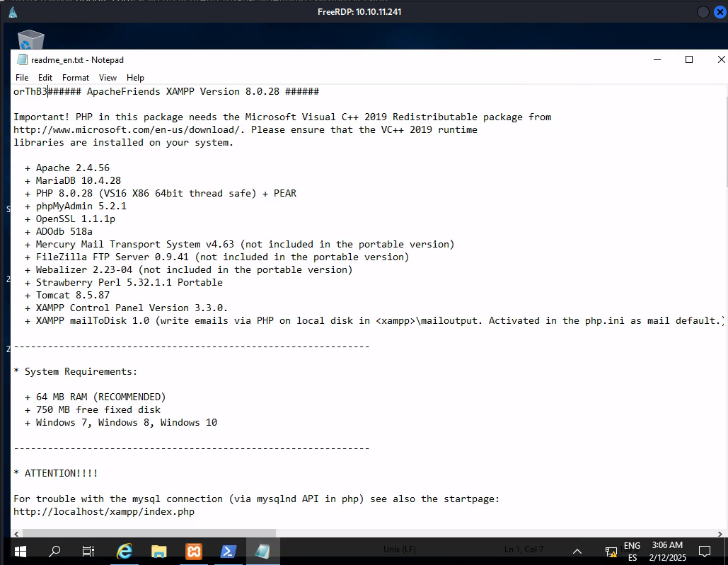Open the Format menu in Notepad

click(x=76, y=78)
